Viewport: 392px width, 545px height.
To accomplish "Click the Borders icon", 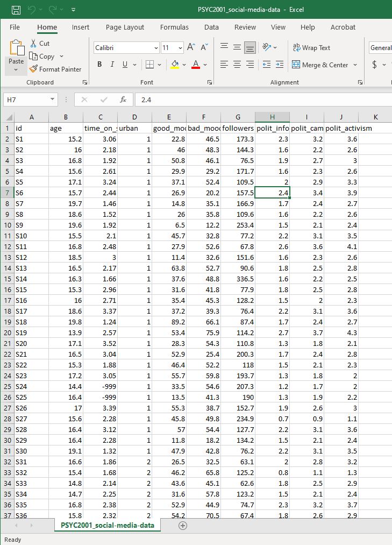I will (149, 65).
